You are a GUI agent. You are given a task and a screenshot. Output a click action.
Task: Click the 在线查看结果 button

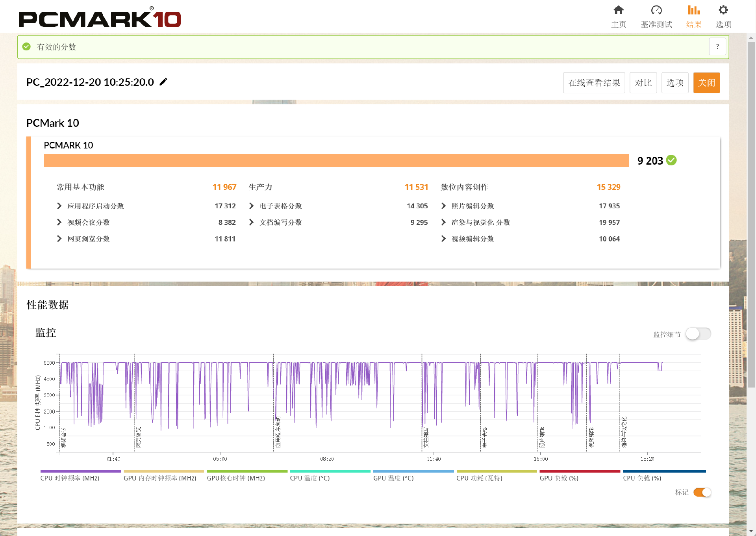594,83
